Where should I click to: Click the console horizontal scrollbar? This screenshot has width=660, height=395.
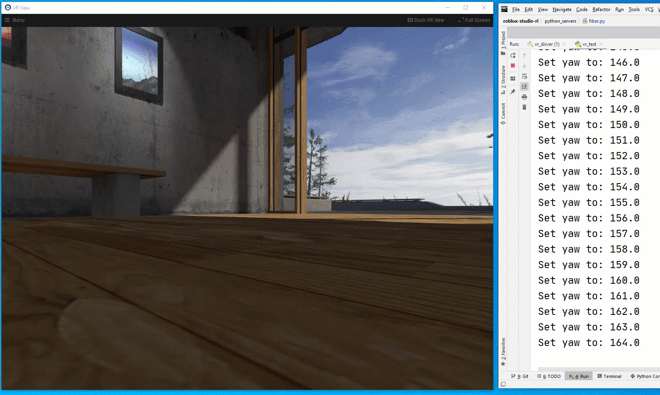pos(599,369)
